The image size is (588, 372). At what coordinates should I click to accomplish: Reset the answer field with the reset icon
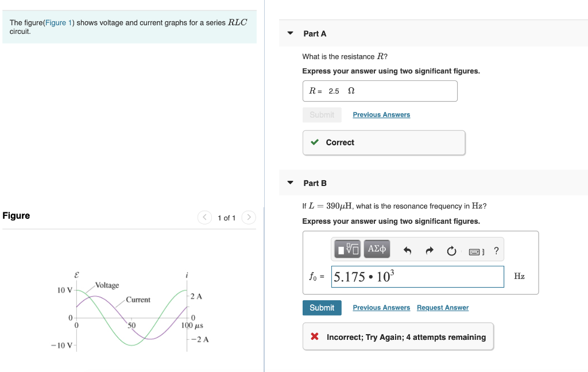451,249
